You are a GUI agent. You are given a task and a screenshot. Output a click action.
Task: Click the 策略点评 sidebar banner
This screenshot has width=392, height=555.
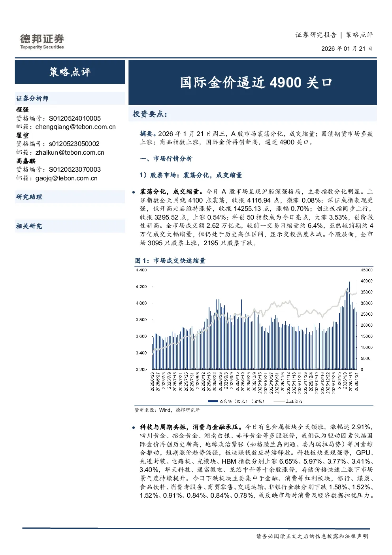click(70, 72)
